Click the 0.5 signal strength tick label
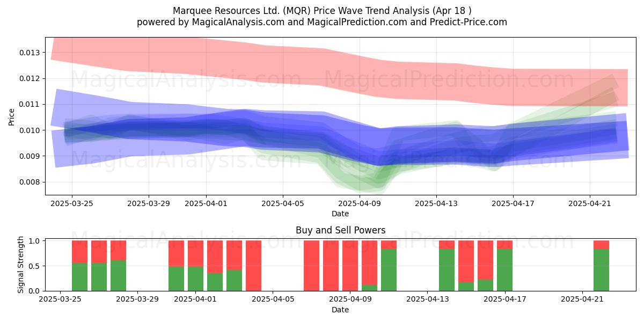The image size is (644, 322). click(35, 266)
